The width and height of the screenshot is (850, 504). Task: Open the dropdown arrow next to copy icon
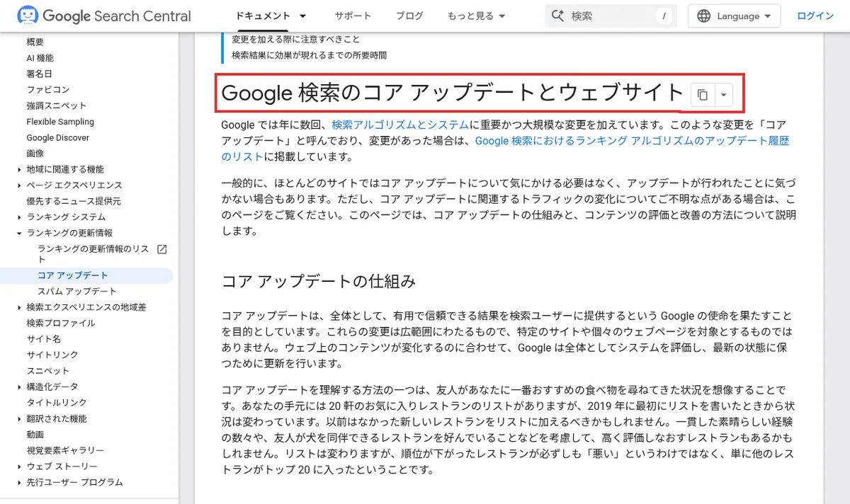coord(723,94)
